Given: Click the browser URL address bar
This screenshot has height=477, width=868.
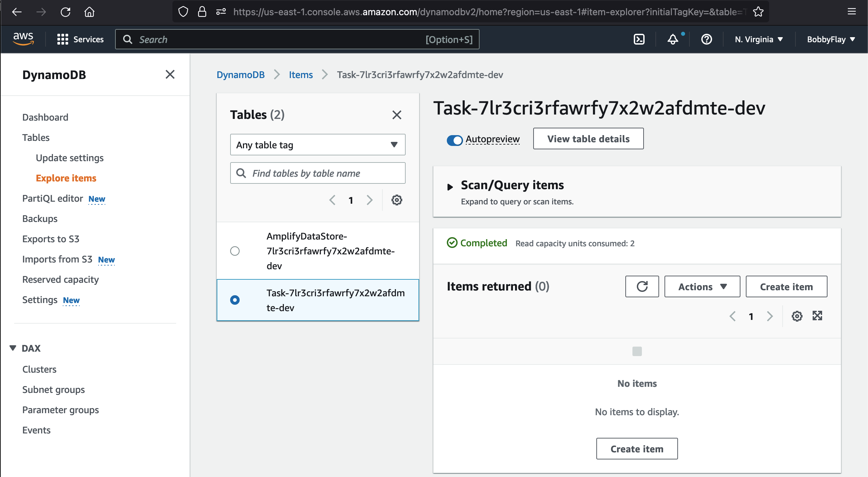Looking at the screenshot, I should [489, 12].
